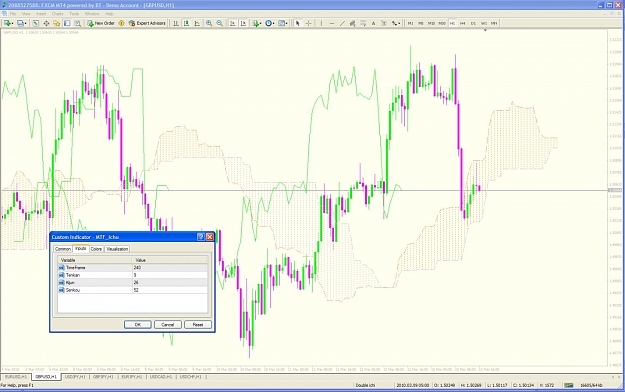625x392 pixels.
Task: Switch chart to Line Chart icon
Action: coord(197,24)
